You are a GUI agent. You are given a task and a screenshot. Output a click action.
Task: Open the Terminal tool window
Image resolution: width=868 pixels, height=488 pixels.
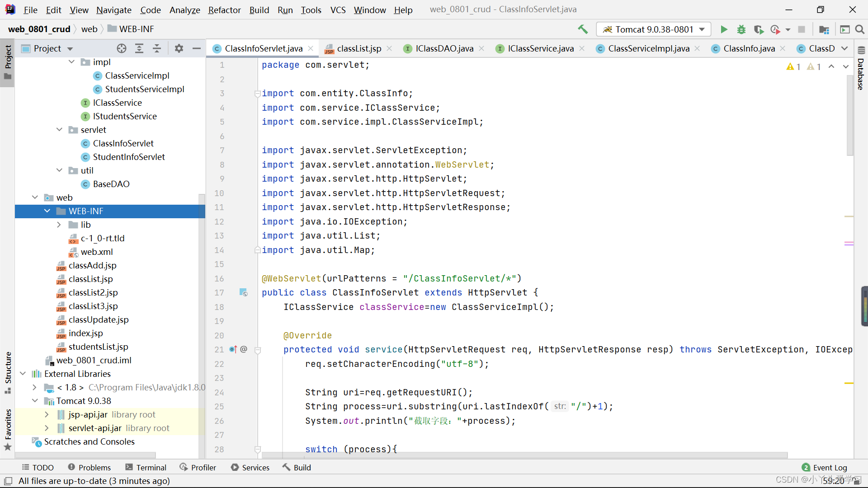point(146,467)
